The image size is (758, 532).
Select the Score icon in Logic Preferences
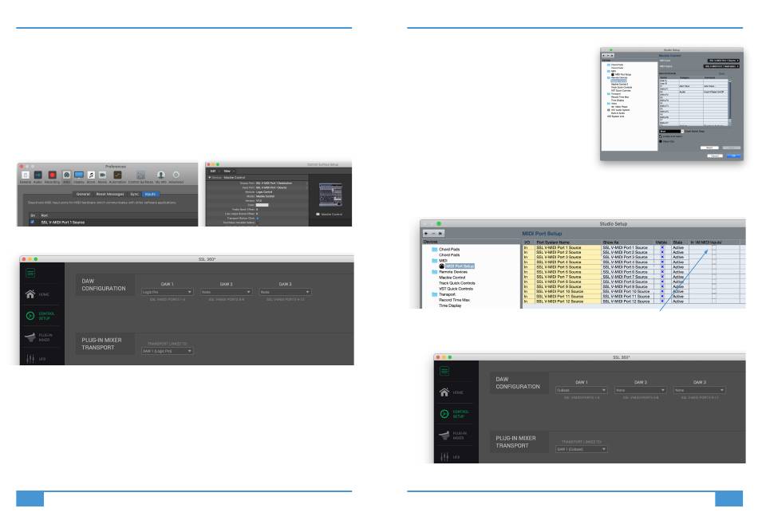[91, 175]
